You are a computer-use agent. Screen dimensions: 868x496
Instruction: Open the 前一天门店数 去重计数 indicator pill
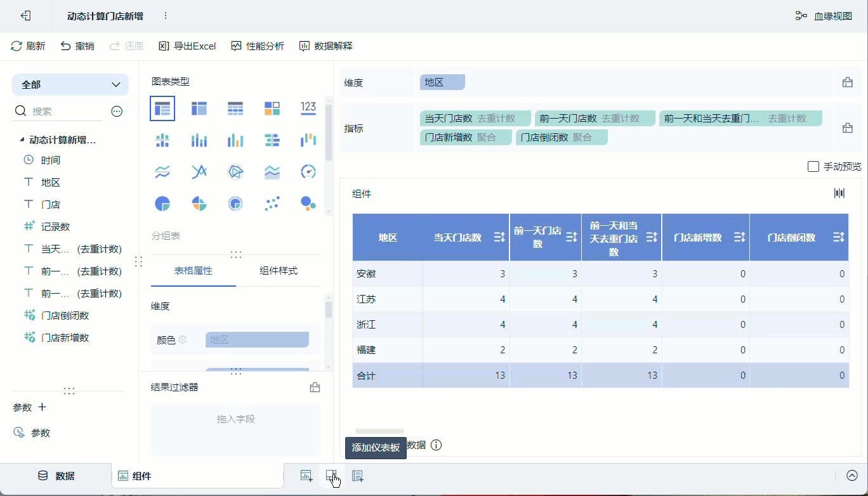[x=595, y=118]
